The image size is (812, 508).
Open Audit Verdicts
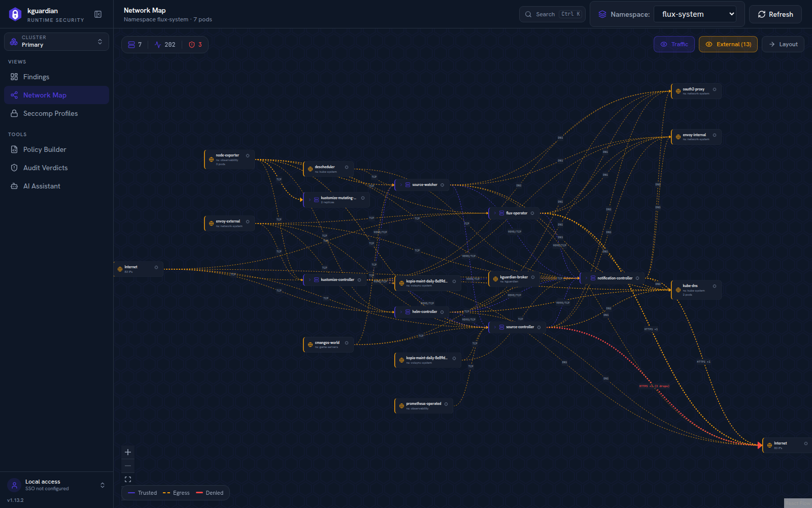tap(56, 168)
